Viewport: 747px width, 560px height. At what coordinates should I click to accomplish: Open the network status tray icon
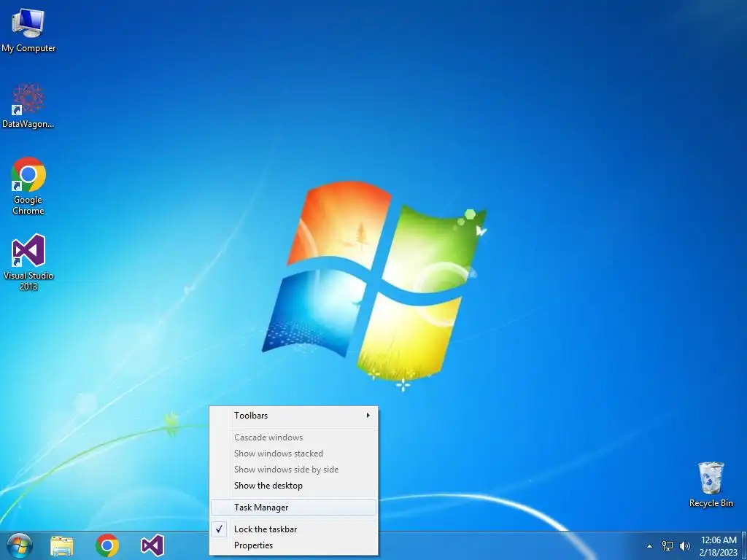pyautogui.click(x=667, y=546)
